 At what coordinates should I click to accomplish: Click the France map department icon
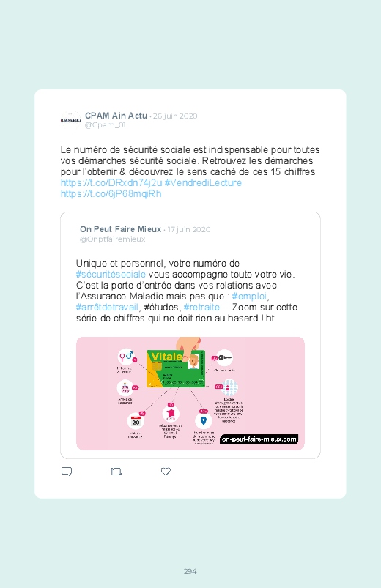(171, 414)
